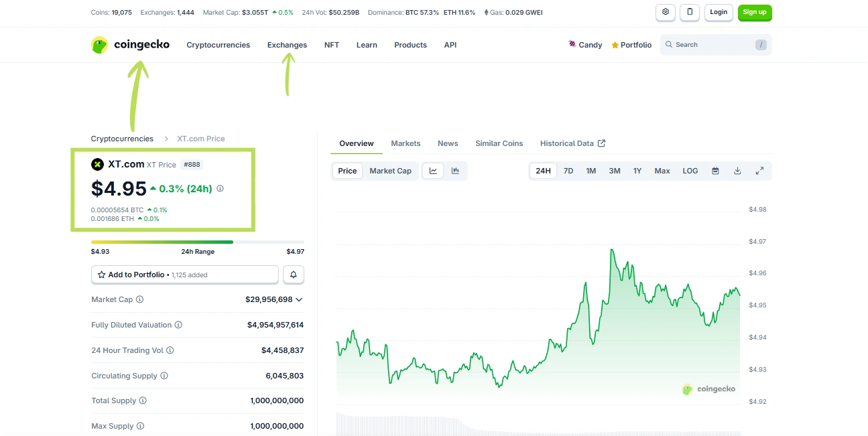The image size is (868, 436).
Task: Select the Market Cap chart toggle
Action: click(391, 171)
